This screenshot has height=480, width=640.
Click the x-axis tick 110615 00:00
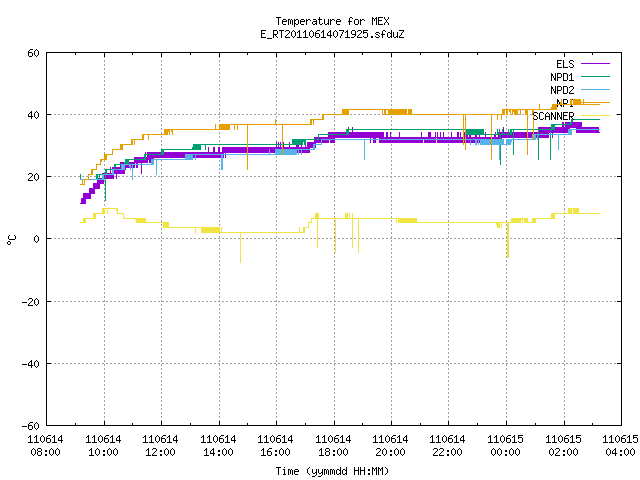(x=506, y=446)
